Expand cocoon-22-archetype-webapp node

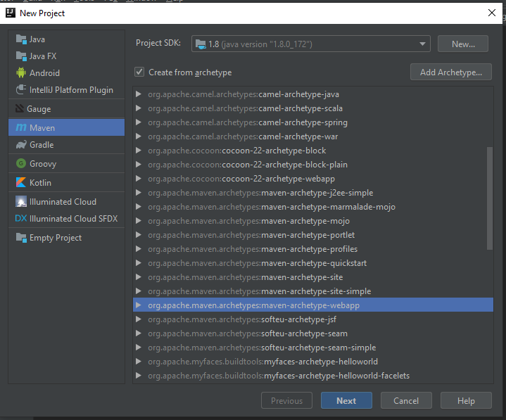click(x=139, y=179)
